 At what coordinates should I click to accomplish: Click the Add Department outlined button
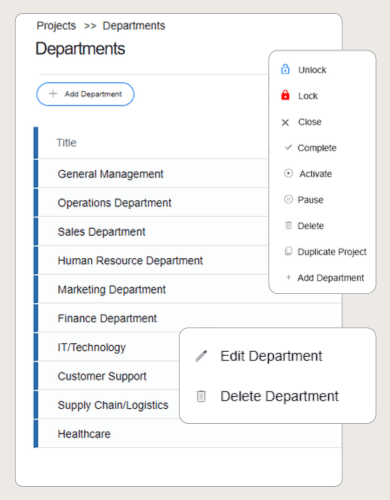85,94
